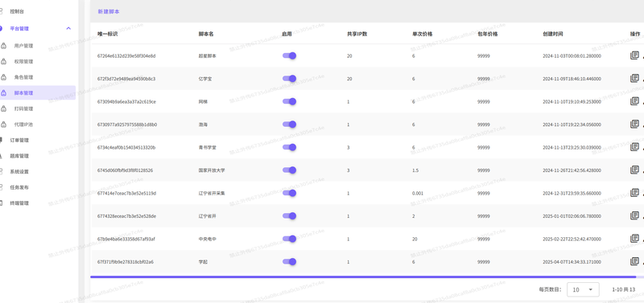
Task: Open detail icon for the 国家开放大学 row
Action: (x=634, y=170)
